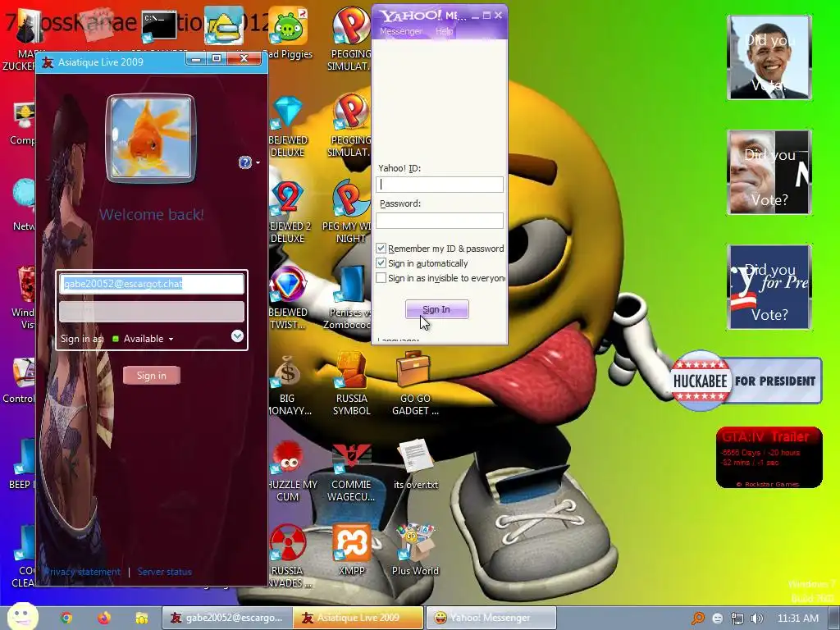This screenshot has height=630, width=840.
Task: Select the RUSSIA INVADES radiation icon
Action: click(x=288, y=542)
